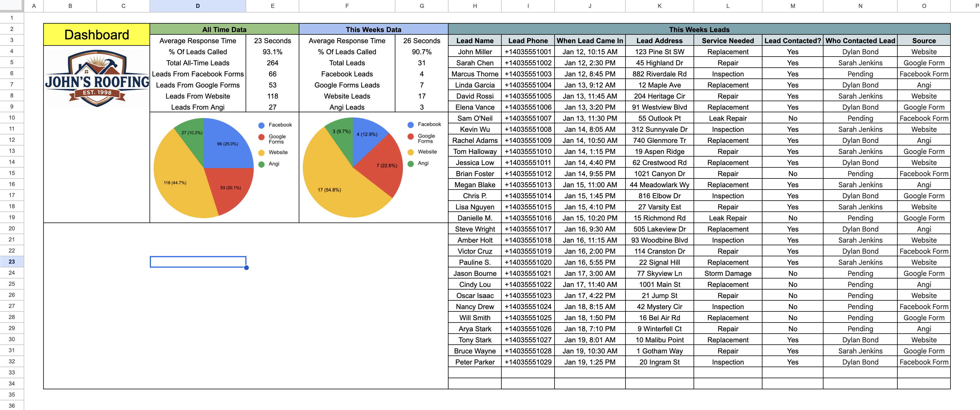Select the yellow Dashboard title cell

tap(96, 35)
